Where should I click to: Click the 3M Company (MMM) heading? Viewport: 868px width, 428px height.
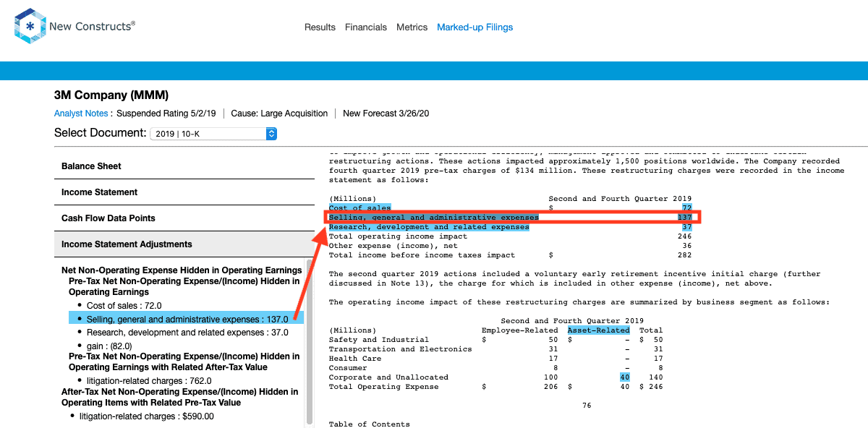pos(111,95)
